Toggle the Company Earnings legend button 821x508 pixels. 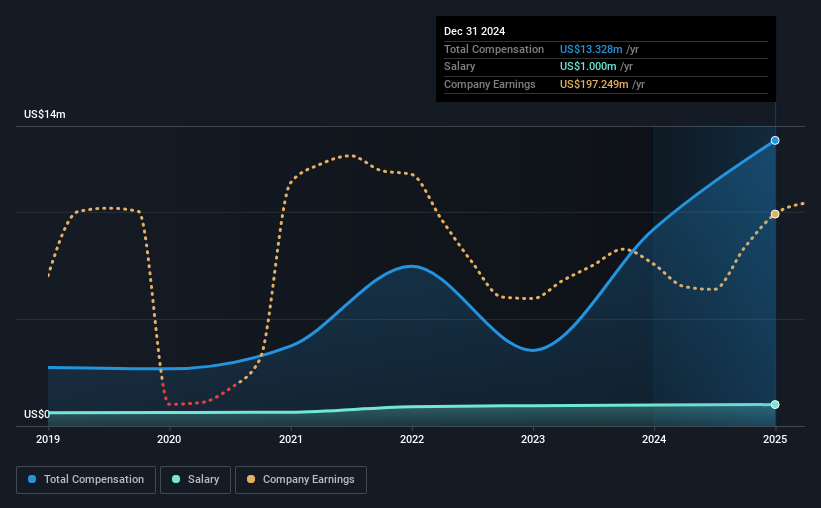[x=301, y=480]
